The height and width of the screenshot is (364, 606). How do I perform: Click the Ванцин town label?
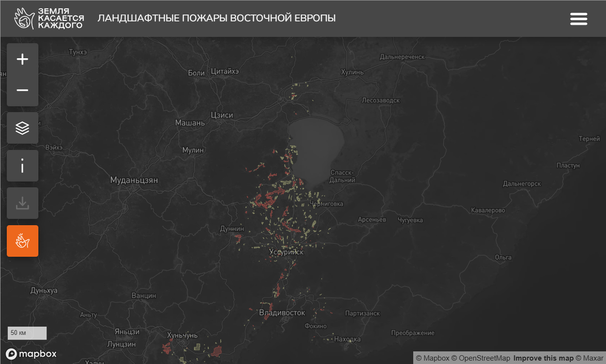pyautogui.click(x=144, y=295)
